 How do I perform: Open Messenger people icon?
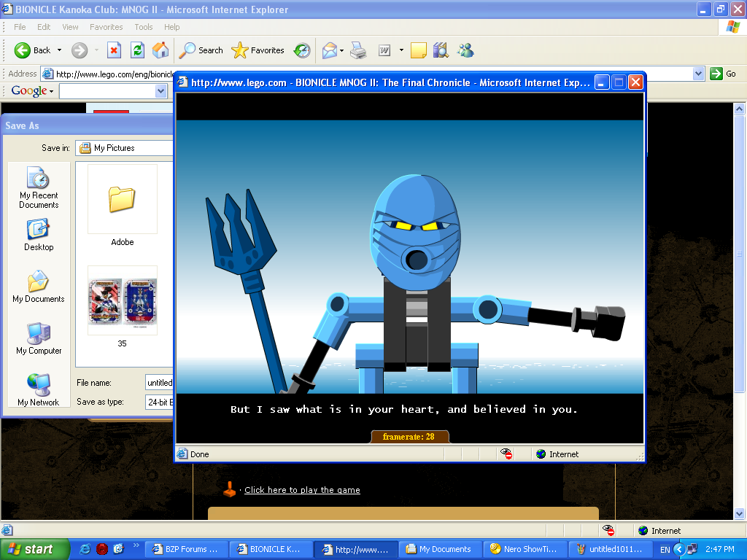[x=465, y=50]
